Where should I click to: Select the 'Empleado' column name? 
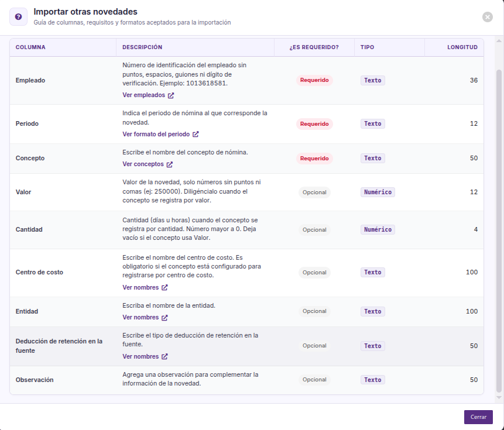[x=30, y=80]
